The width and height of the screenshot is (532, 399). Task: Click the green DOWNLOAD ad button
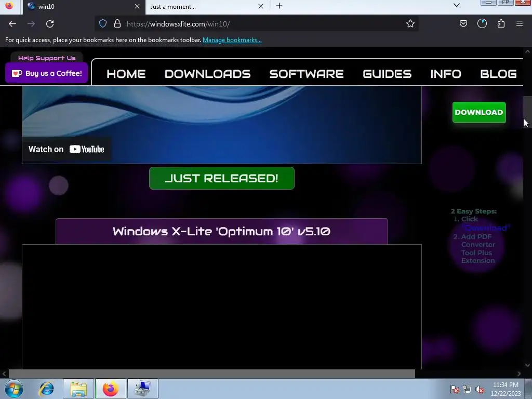tap(478, 112)
